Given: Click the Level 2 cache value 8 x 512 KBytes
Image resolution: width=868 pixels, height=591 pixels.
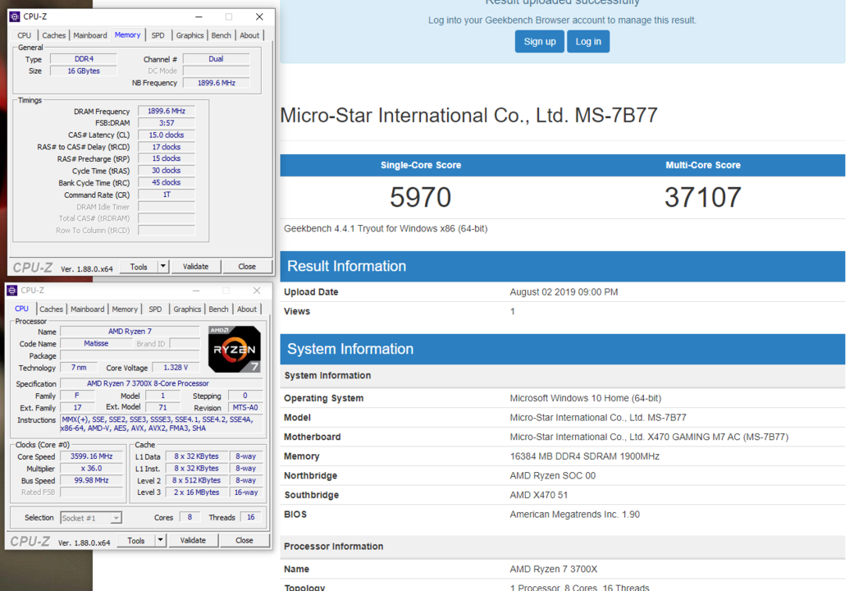Looking at the screenshot, I should pyautogui.click(x=197, y=480).
